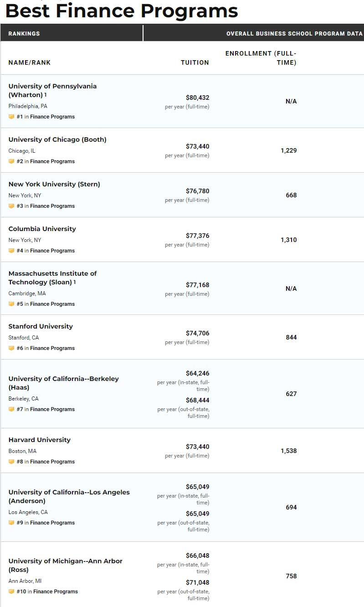This screenshot has height=607, width=364.
Task: Select Overall Business School Program Data tab
Action: 294,34
